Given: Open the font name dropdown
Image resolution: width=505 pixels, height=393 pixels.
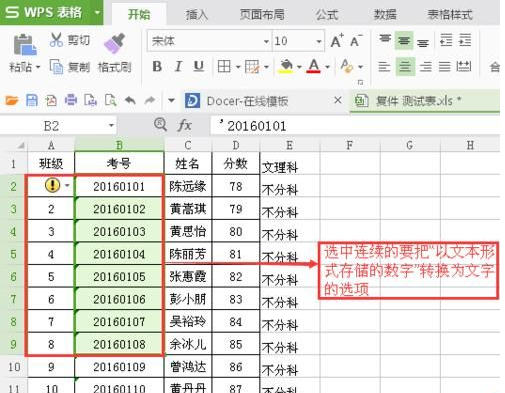Looking at the screenshot, I should 266,41.
